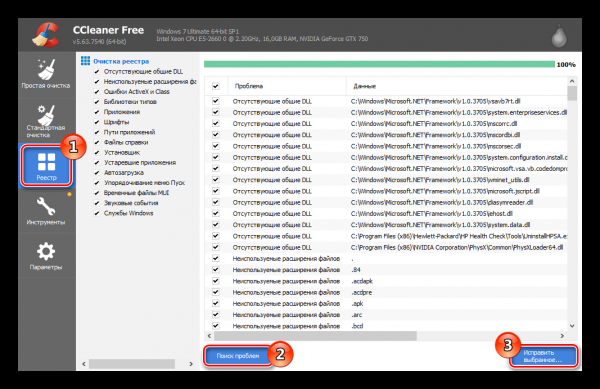This screenshot has height=389, width=600.
Task: Disable the Автозагрузка checkbox
Action: pyautogui.click(x=97, y=173)
